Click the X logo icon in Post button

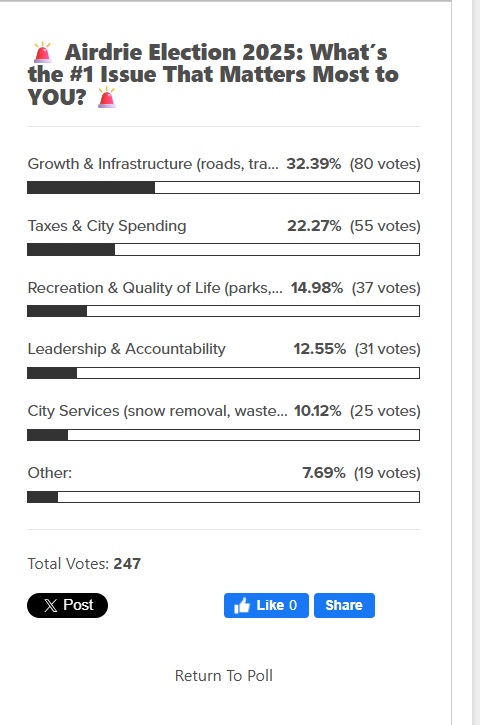coord(50,605)
